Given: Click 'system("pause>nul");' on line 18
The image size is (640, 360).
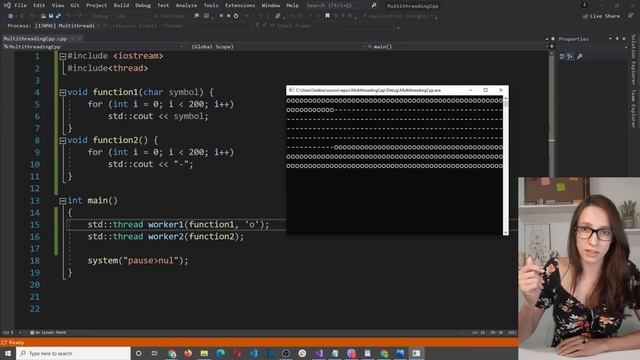Looking at the screenshot, I should pyautogui.click(x=138, y=260).
